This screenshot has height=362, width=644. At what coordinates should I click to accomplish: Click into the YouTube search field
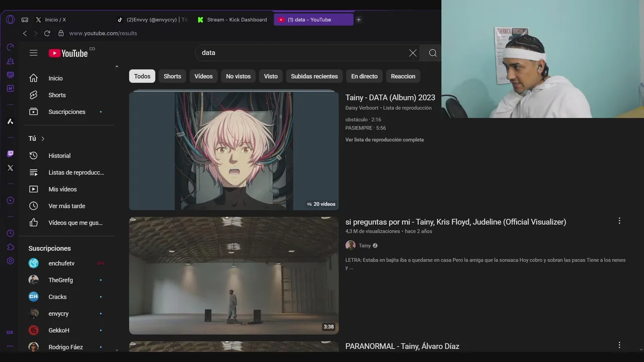pos(302,53)
